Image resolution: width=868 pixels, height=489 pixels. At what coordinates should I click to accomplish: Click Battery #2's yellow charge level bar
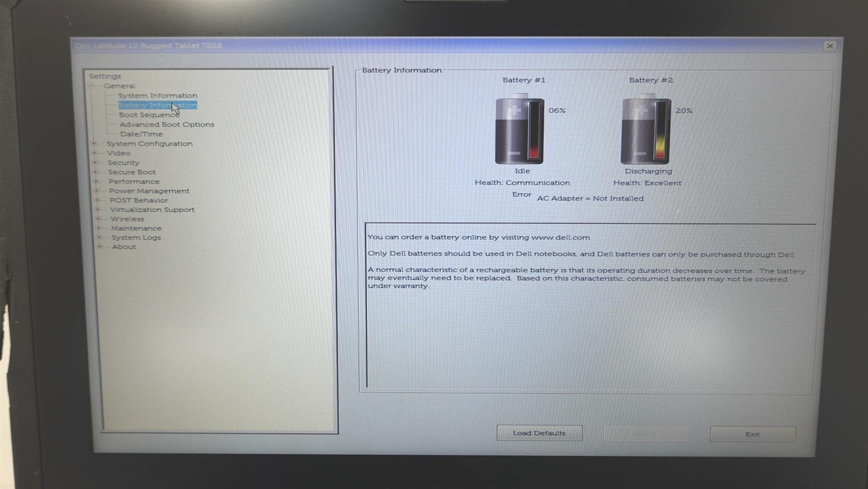(x=661, y=131)
